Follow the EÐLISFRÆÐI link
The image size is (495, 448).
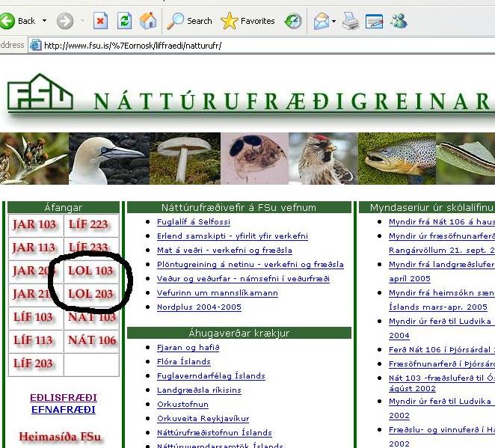(64, 397)
